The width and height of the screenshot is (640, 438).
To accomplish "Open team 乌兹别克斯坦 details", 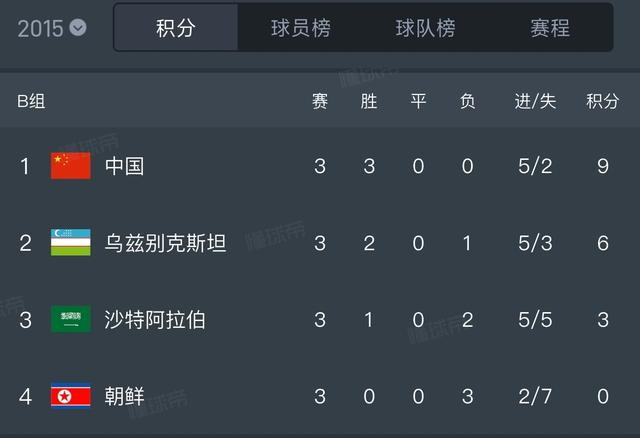I will (x=165, y=243).
